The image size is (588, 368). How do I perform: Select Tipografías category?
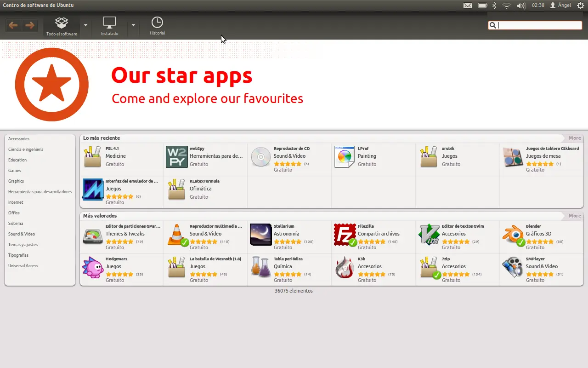click(x=18, y=255)
